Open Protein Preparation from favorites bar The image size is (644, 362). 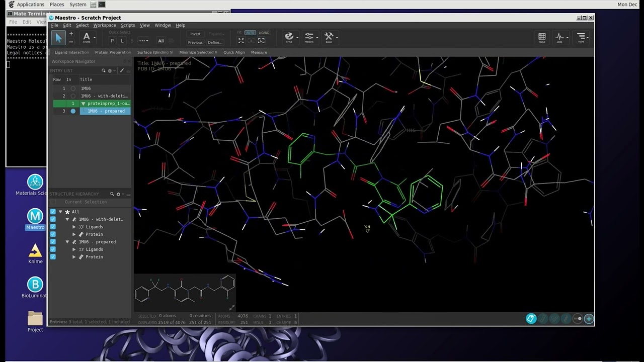tap(113, 52)
